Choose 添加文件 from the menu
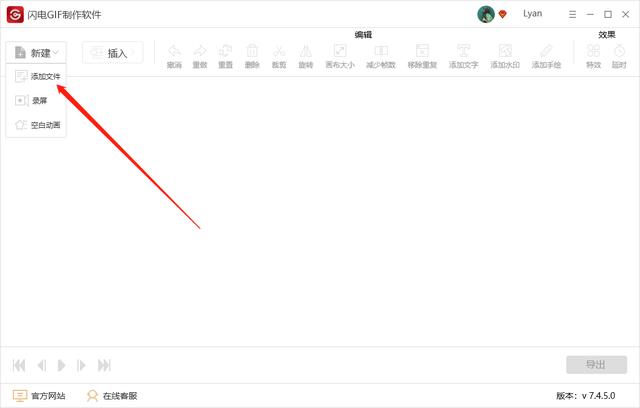640x408 pixels. coord(37,76)
